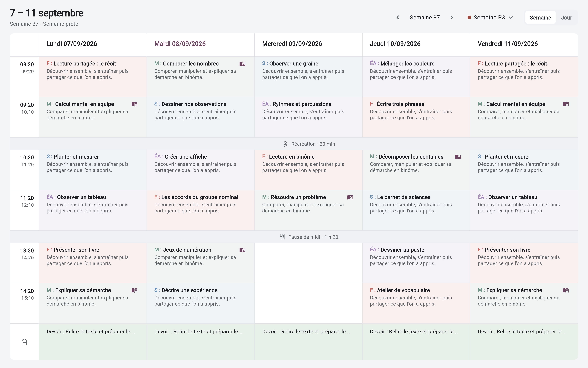Click the red dot beside Semaine P3

click(469, 18)
